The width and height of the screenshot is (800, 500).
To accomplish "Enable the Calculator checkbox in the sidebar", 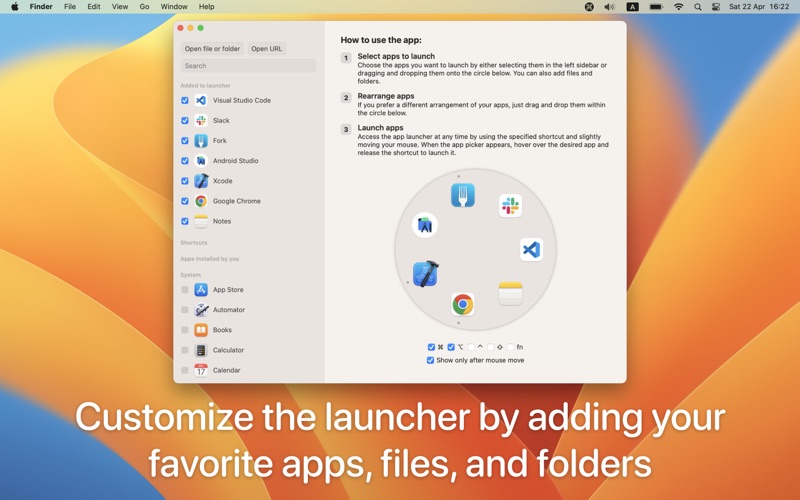I will click(185, 350).
